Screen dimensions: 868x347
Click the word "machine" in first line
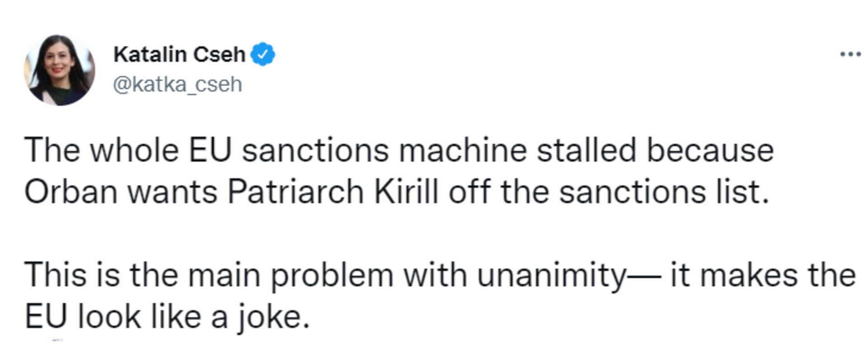(x=463, y=150)
